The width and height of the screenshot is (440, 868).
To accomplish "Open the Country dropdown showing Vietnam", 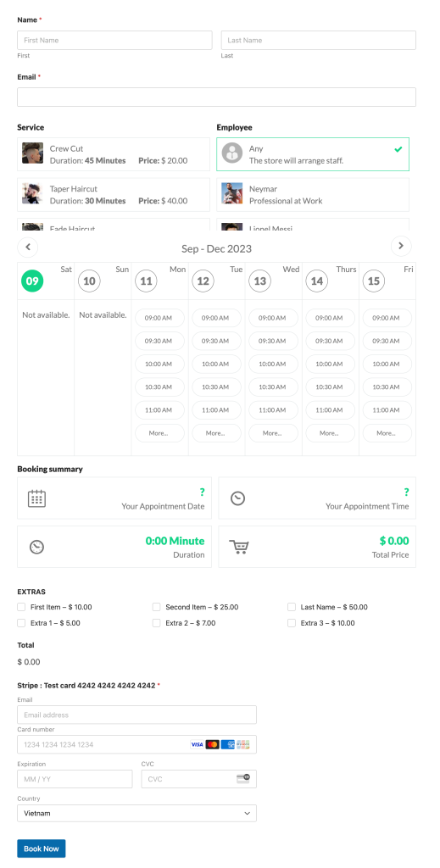I will [x=136, y=813].
